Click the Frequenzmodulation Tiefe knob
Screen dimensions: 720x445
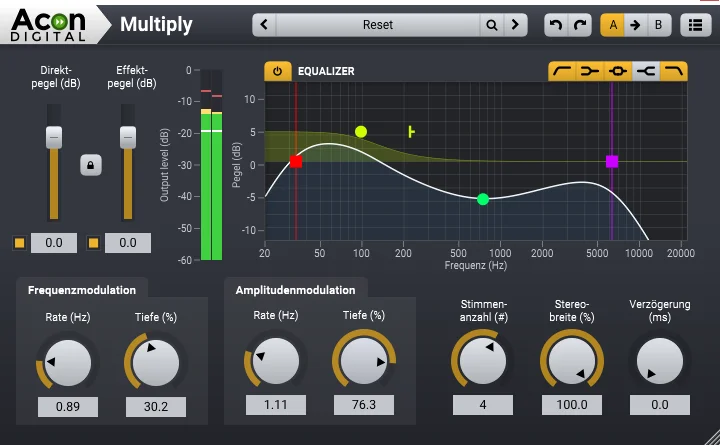coord(156,363)
